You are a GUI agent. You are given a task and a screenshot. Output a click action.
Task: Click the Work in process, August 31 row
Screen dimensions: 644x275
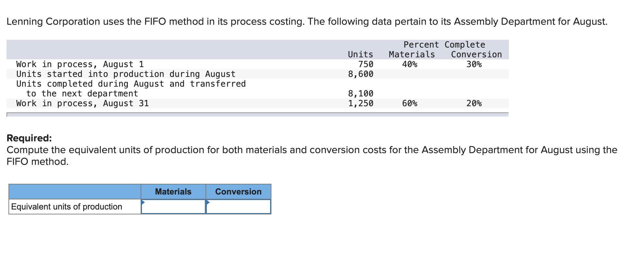point(82,103)
